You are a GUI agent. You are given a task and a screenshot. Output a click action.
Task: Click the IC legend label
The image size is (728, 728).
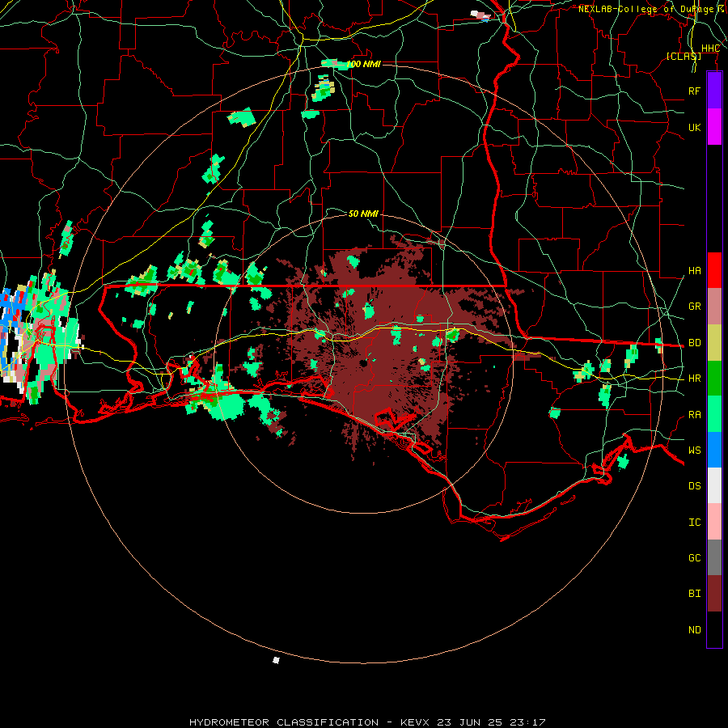695,523
